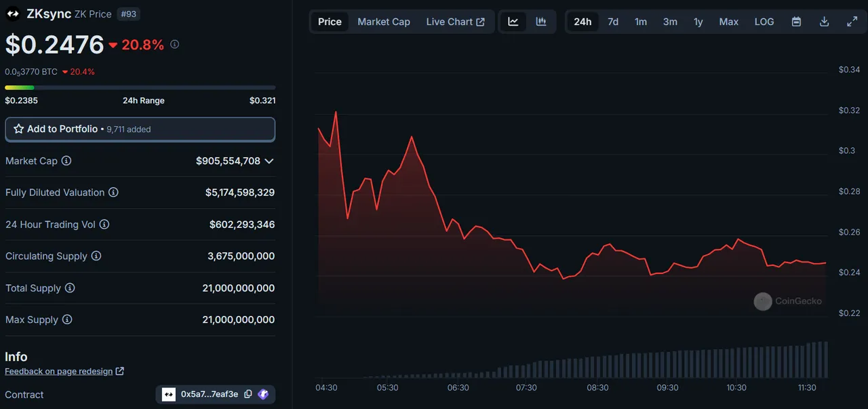Show Fully Diluted Valuation info icon
The width and height of the screenshot is (868, 409).
113,193
